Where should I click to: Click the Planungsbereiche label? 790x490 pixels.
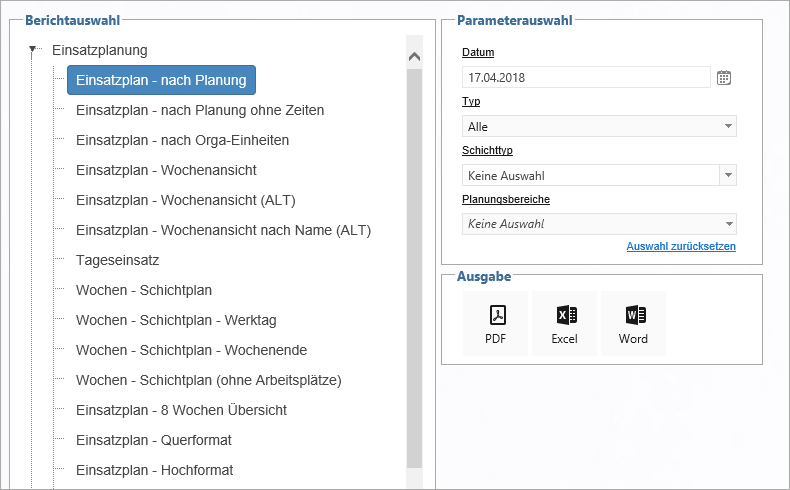tap(506, 199)
